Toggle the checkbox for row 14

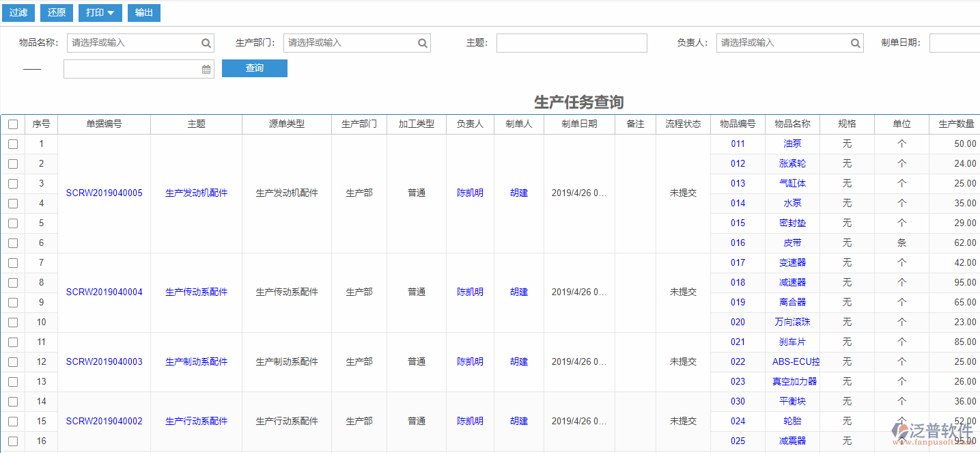[13, 402]
